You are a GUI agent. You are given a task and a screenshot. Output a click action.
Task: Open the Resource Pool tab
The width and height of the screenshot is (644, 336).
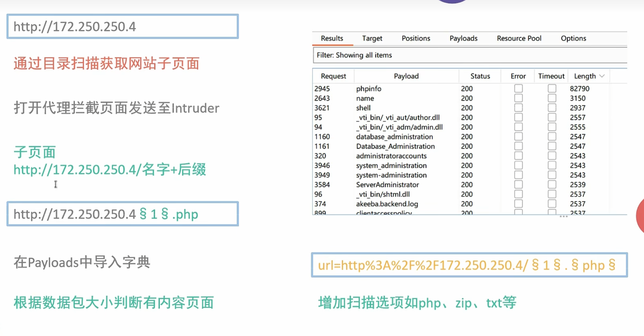(519, 38)
